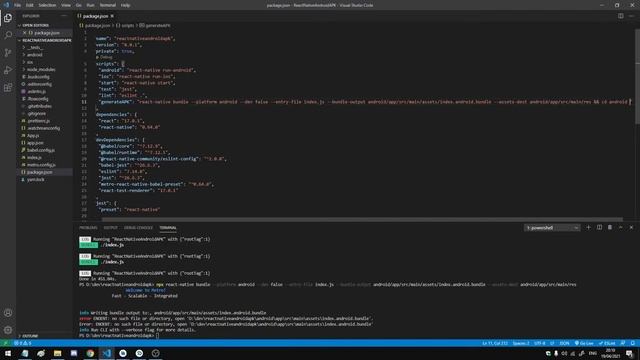Click Go Live in the status bar
640x360 pixels.
point(584,343)
